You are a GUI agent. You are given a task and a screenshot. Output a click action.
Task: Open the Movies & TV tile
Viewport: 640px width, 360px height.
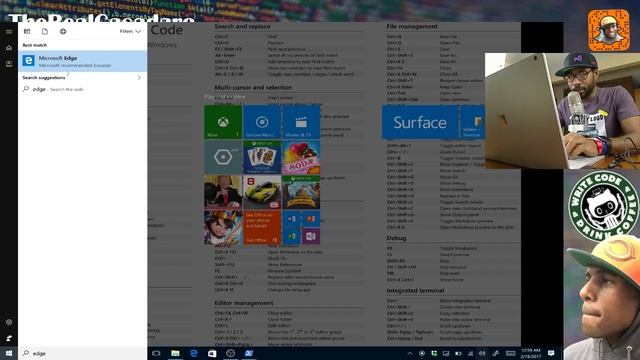(301, 122)
